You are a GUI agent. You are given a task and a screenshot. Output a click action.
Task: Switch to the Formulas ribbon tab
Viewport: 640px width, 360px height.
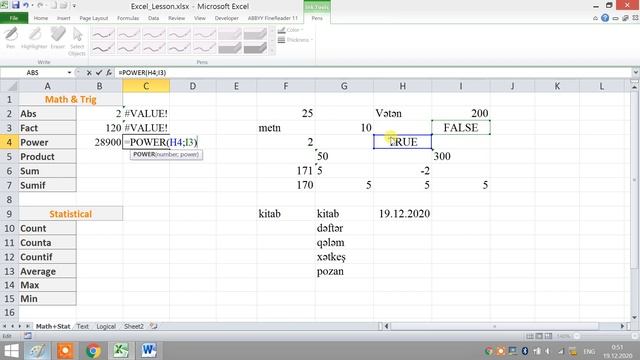pos(128,18)
